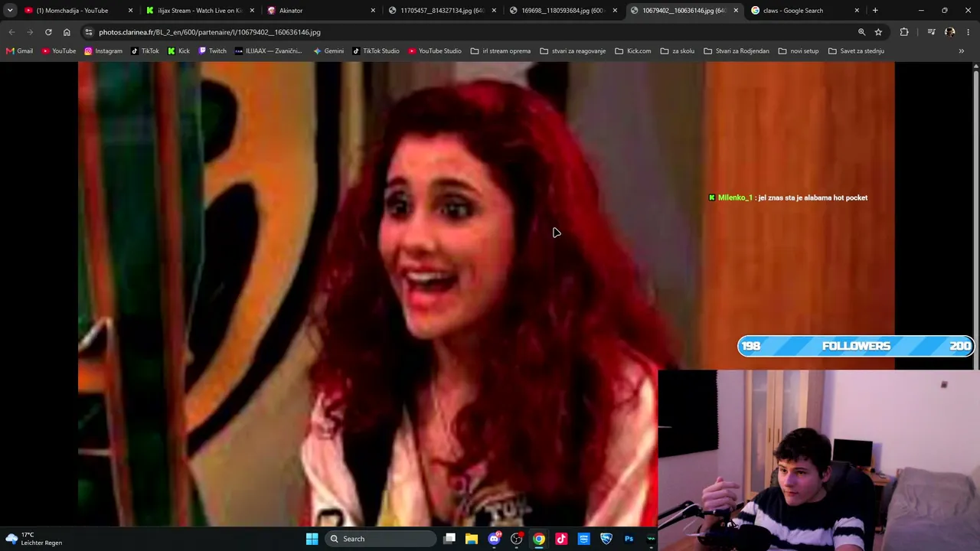Switch to the 11705457_814327134.jpg tab
980x551 pixels.
[x=442, y=11]
